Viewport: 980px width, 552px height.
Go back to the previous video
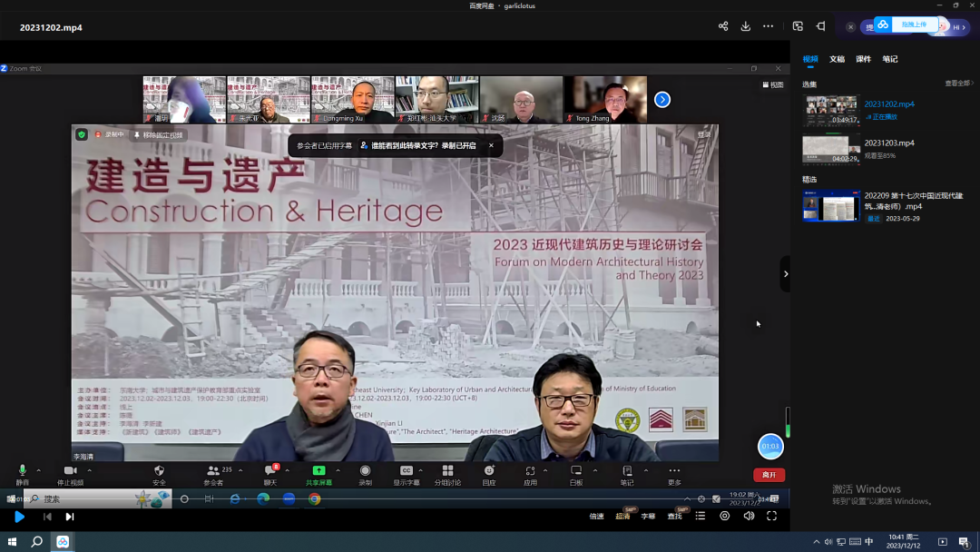[x=47, y=517]
